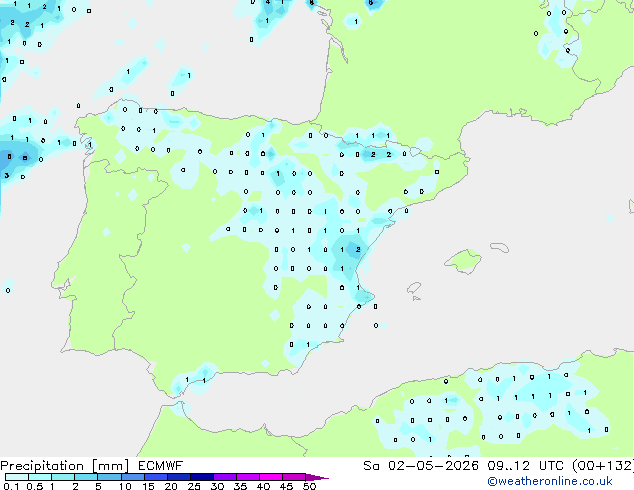Click the 2–5 mm legend swatch
The width and height of the screenshot is (634, 490).
click(86, 477)
